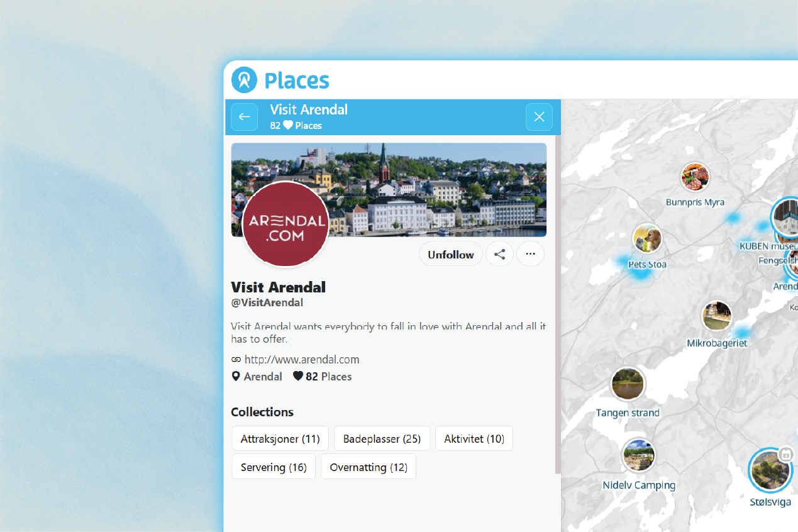The width and height of the screenshot is (798, 532).
Task: Select the Nidelv Camping map marker
Action: click(639, 455)
